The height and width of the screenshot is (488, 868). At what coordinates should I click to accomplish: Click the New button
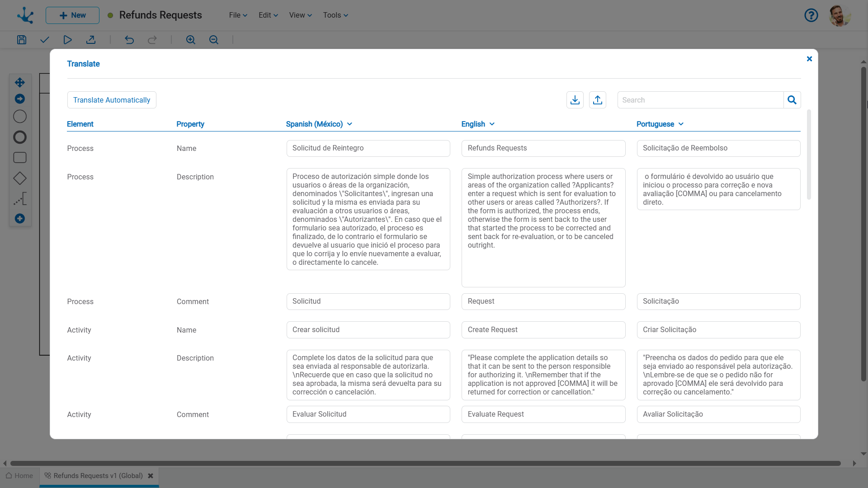pos(72,15)
